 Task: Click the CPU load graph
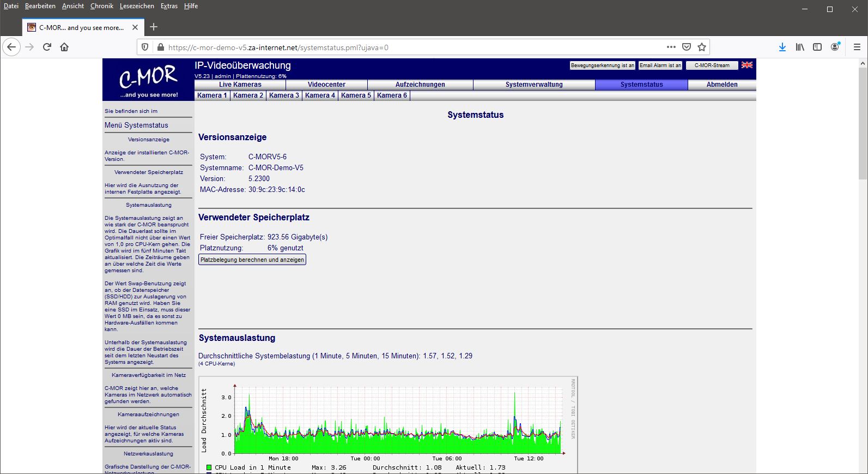click(x=388, y=425)
